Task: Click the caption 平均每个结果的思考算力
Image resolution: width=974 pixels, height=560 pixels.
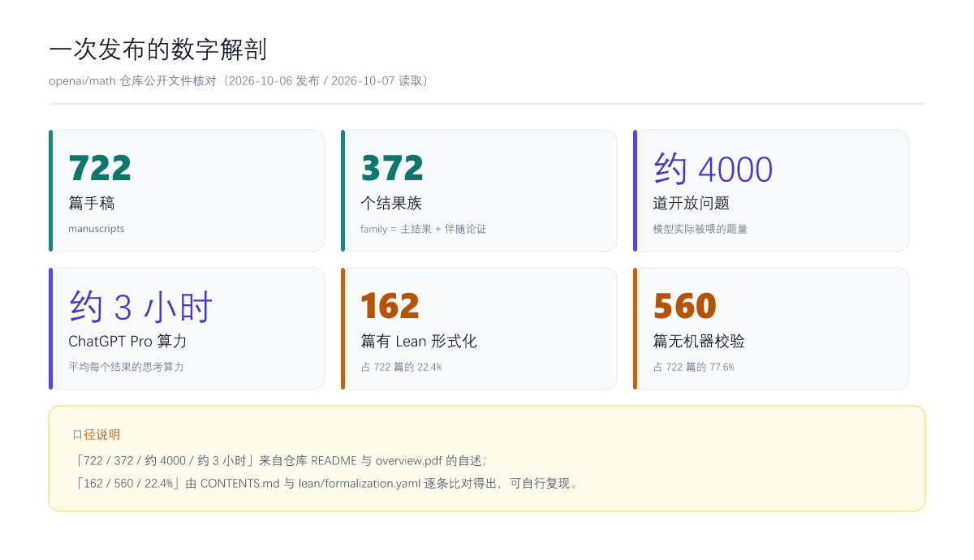Action: tap(126, 367)
